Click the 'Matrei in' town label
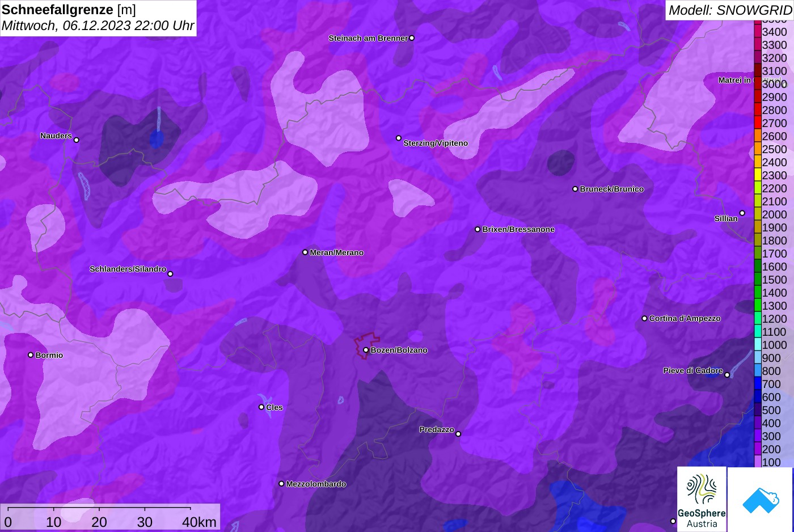The width and height of the screenshot is (794, 532). (734, 80)
